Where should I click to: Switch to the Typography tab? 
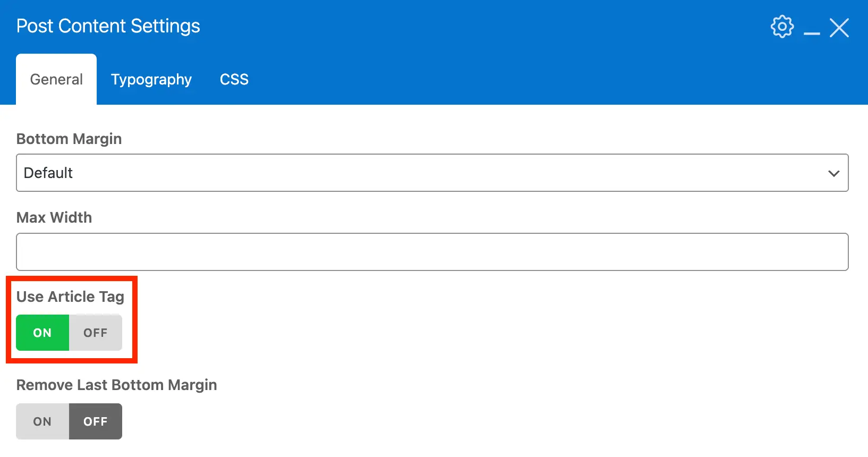click(151, 79)
